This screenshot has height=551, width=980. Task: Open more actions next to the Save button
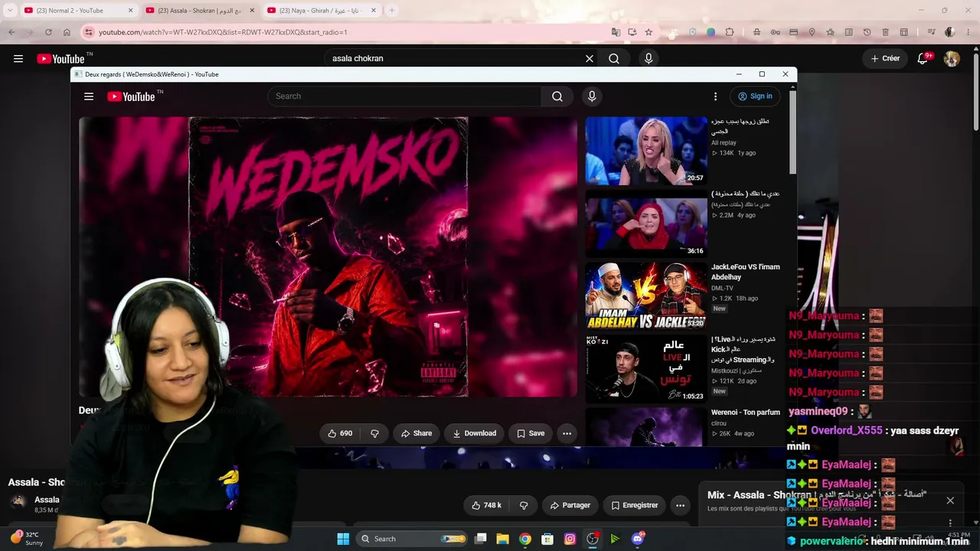pos(567,433)
